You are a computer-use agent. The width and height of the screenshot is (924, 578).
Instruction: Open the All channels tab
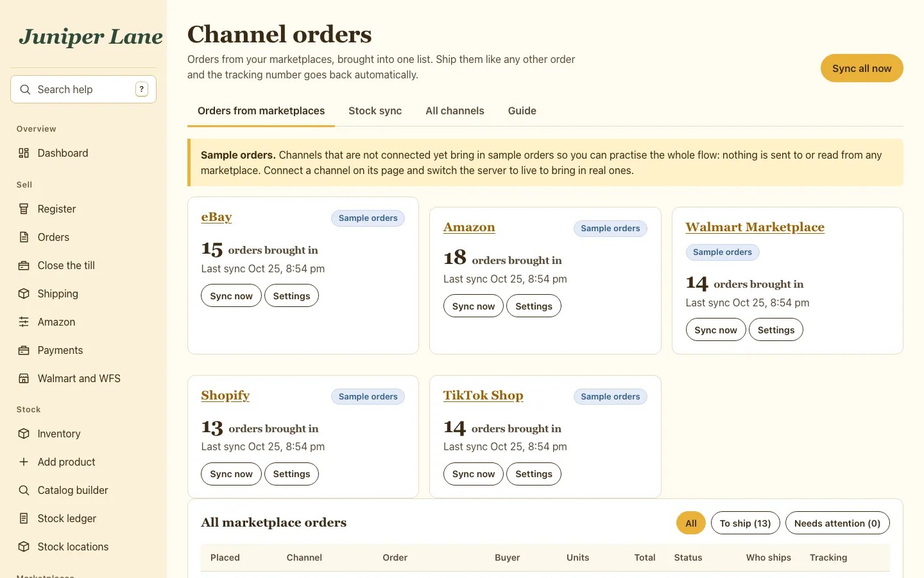coord(455,111)
